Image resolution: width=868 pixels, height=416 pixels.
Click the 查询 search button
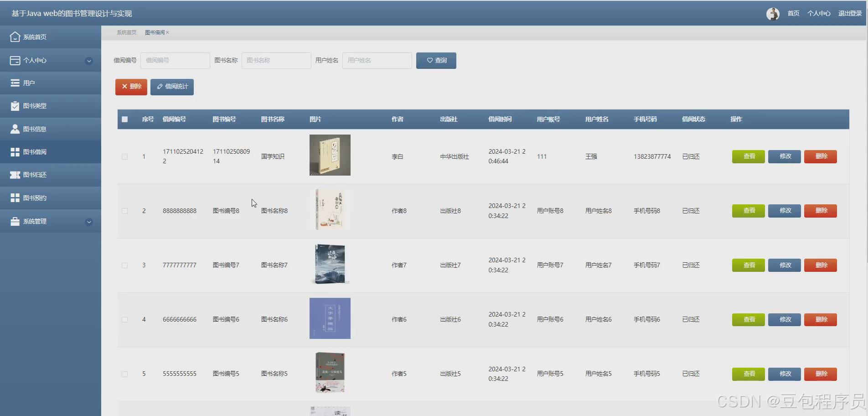pos(436,61)
